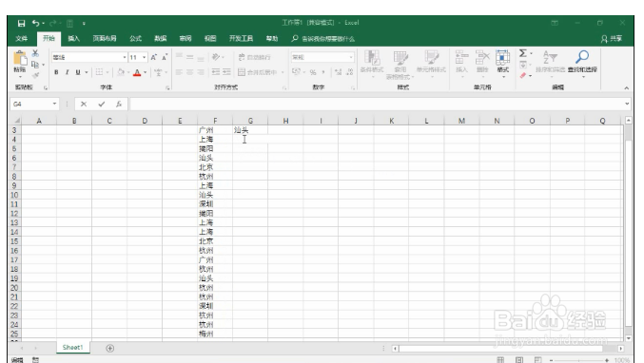The image size is (644, 363).
Task: Switch to the Developer tab
Action: [241, 39]
